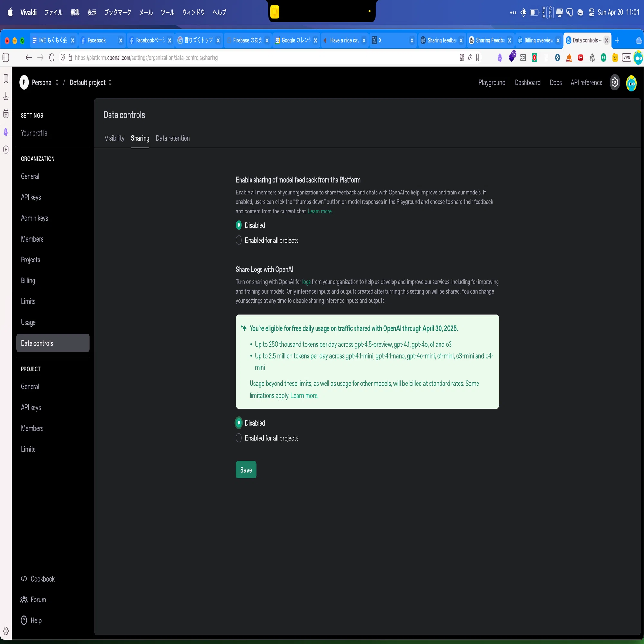Save the data control settings
The image size is (644, 644).
point(246,470)
